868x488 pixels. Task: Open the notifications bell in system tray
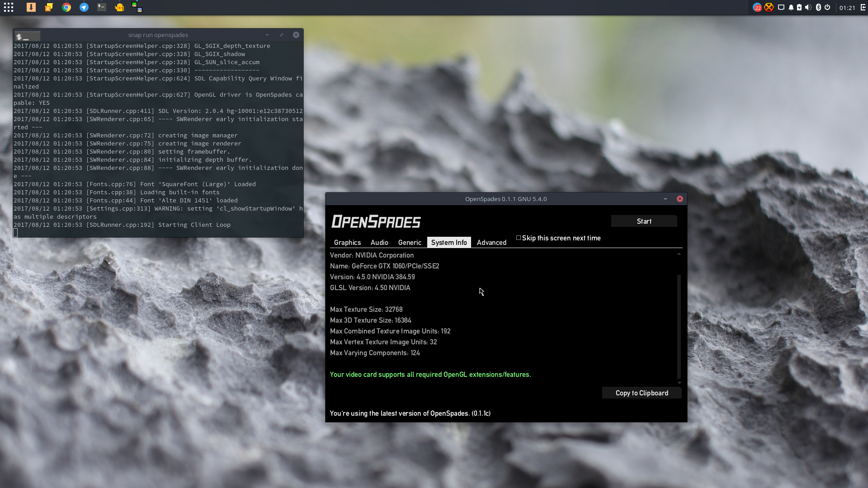[791, 7]
